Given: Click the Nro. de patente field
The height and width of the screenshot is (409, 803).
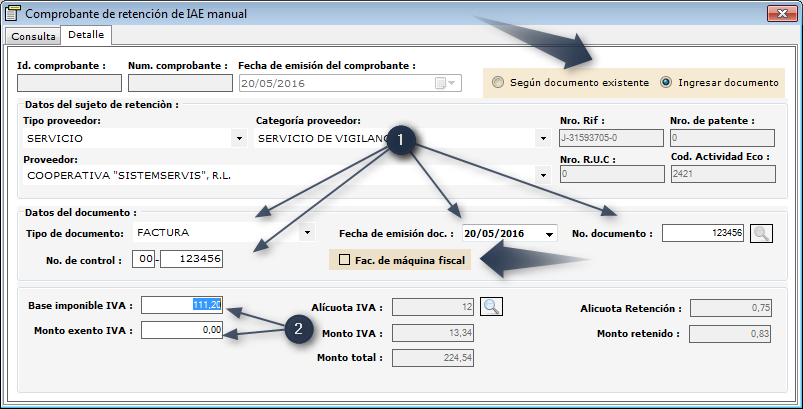Looking at the screenshot, I should pyautogui.click(x=723, y=138).
